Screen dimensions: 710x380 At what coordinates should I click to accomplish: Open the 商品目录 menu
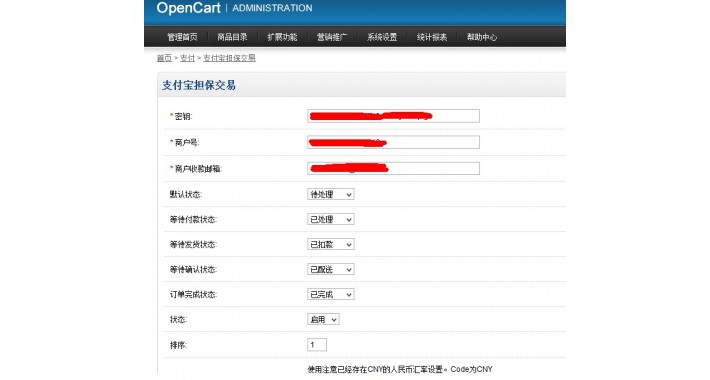point(232,37)
